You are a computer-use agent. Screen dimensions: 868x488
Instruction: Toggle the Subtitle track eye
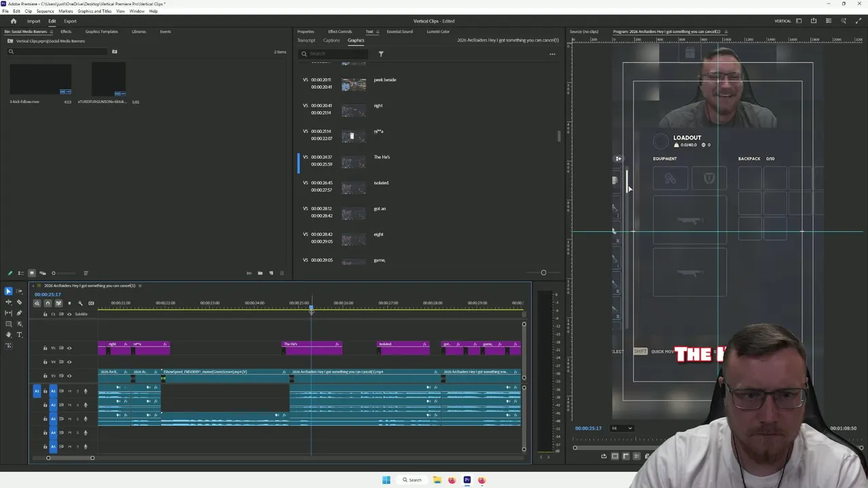click(x=68, y=314)
